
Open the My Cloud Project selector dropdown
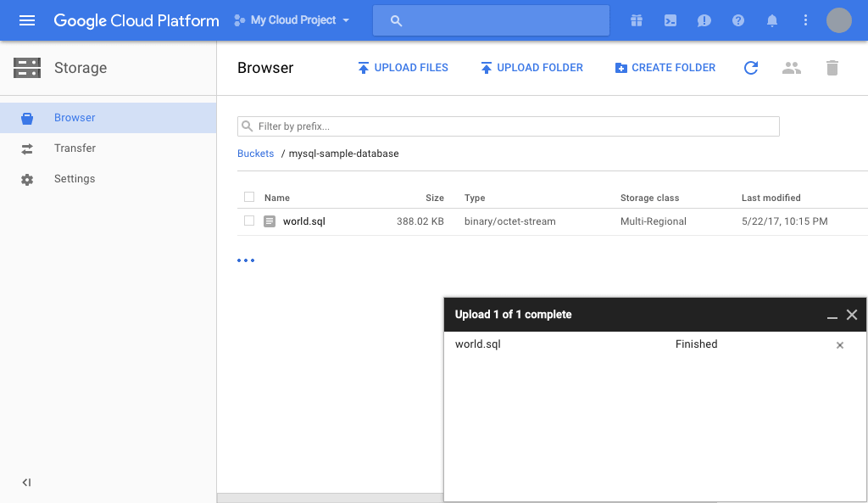(x=292, y=20)
